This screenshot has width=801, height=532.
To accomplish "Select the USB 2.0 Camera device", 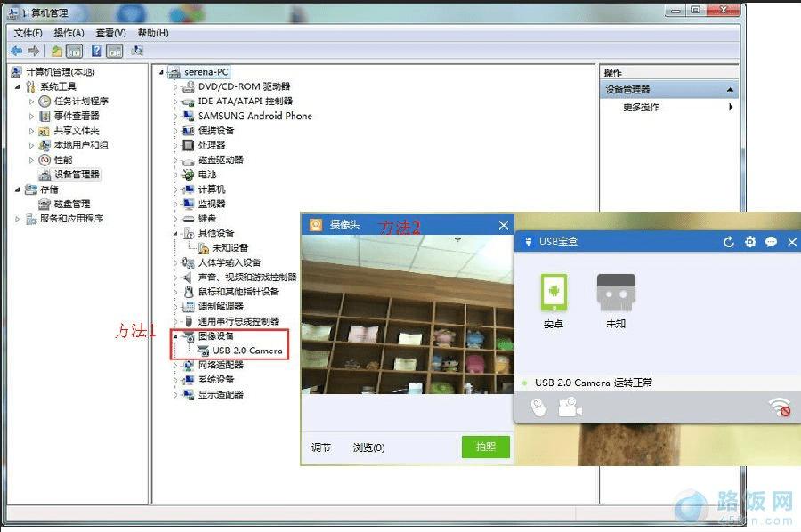I will click(247, 351).
